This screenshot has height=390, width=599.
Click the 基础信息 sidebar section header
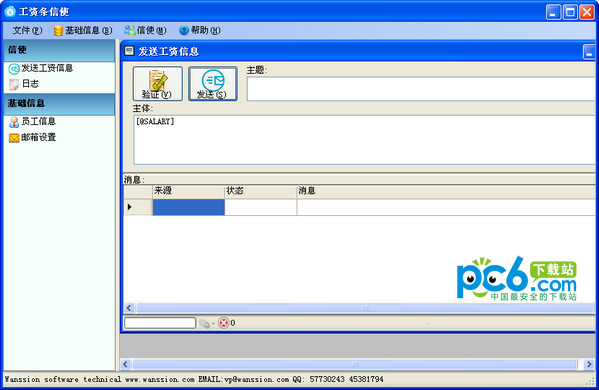pyautogui.click(x=59, y=104)
